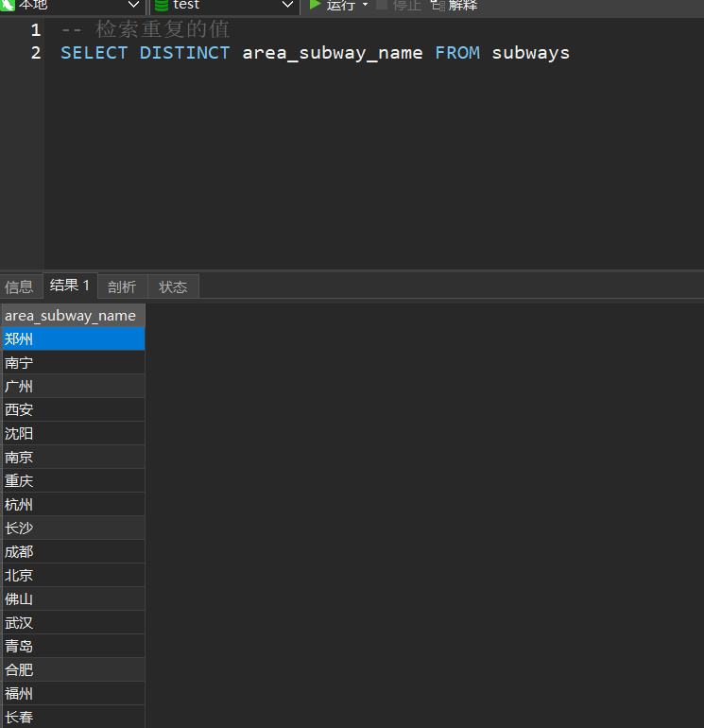The height and width of the screenshot is (728, 704).
Task: Select the 杭州 result row
Action: pos(74,504)
